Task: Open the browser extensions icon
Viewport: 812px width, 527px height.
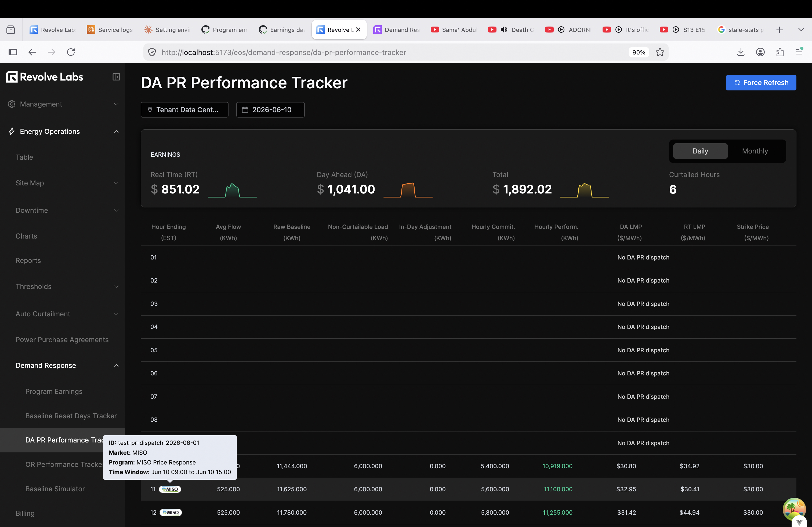Action: click(x=780, y=52)
